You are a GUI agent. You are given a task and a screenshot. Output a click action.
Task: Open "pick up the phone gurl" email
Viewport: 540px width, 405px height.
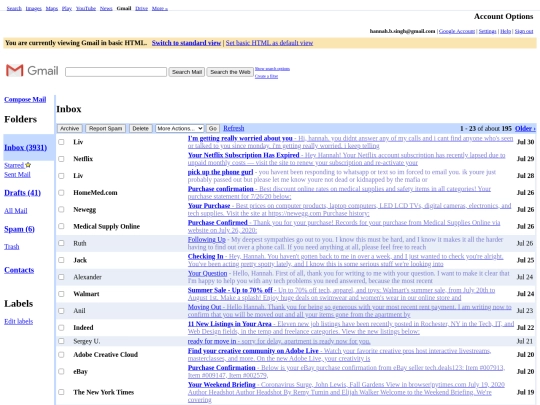220,172
